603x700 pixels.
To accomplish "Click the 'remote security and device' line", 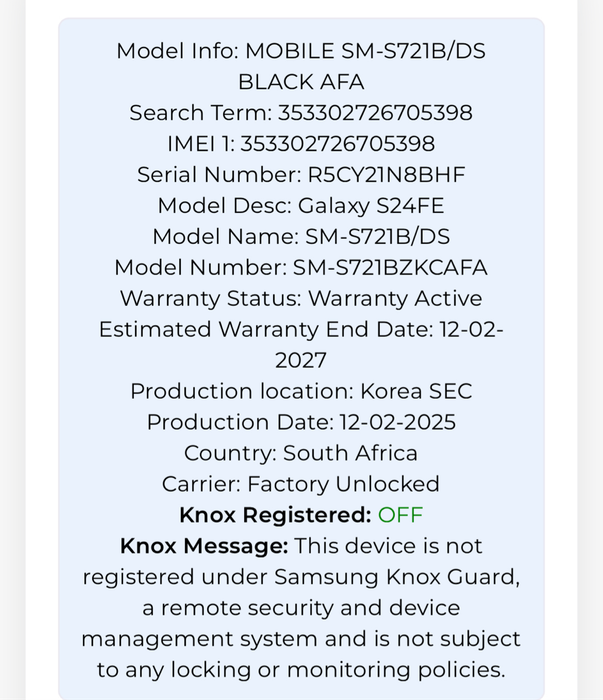I will tap(301, 608).
